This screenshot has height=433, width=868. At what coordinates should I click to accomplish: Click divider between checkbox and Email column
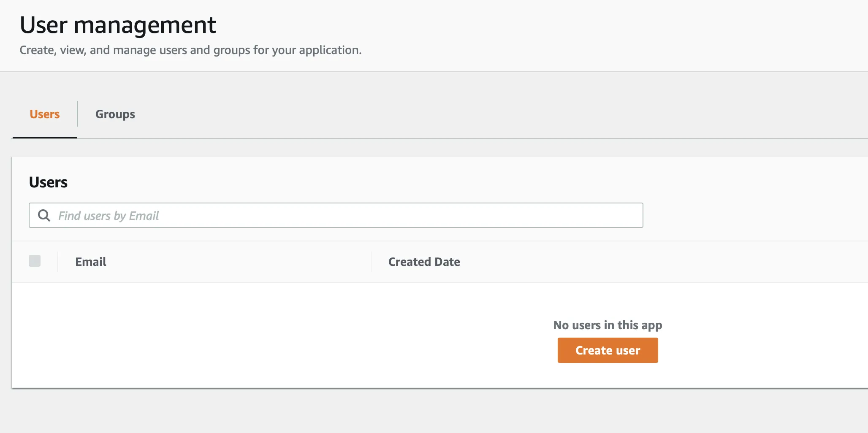(x=58, y=262)
